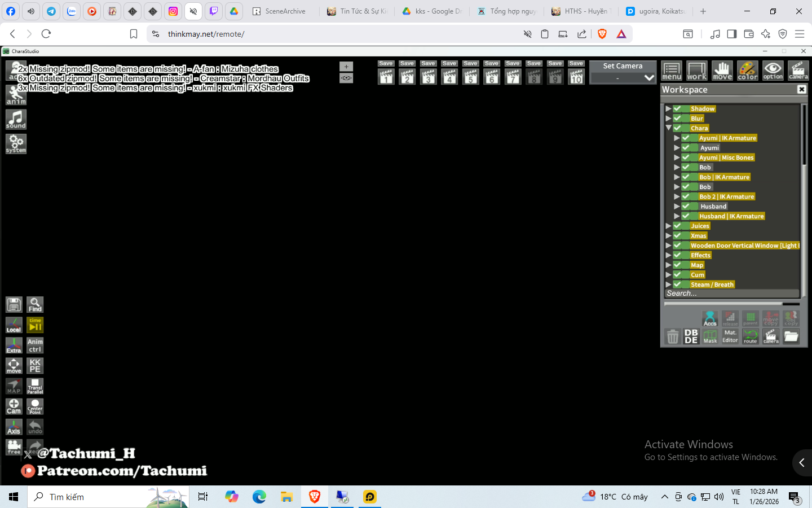Open the system settings menu

pos(16,143)
